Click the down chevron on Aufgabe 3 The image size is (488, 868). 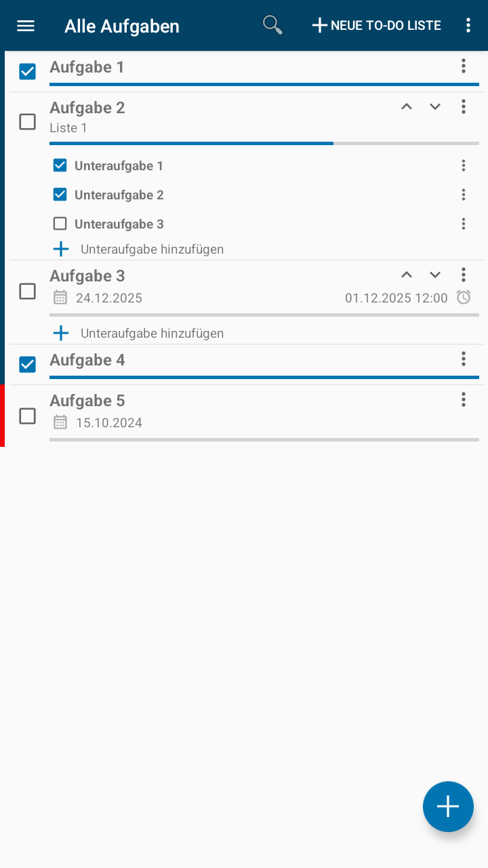(x=435, y=275)
